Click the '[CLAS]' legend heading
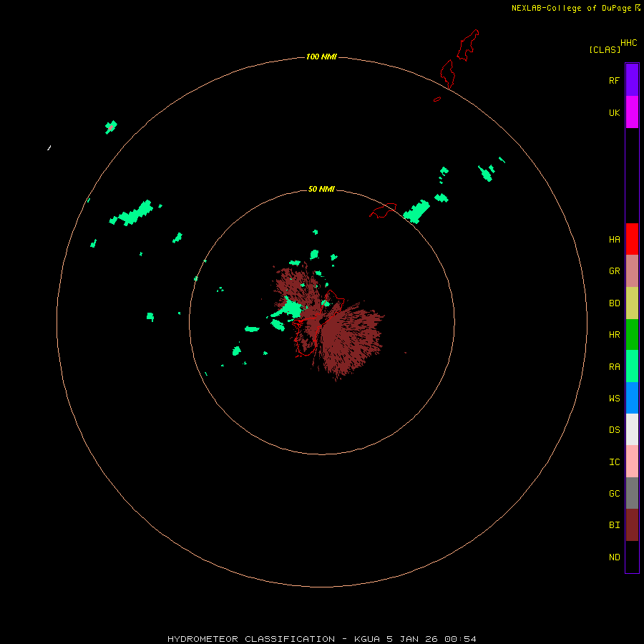This screenshot has width=644, height=644. pos(605,49)
